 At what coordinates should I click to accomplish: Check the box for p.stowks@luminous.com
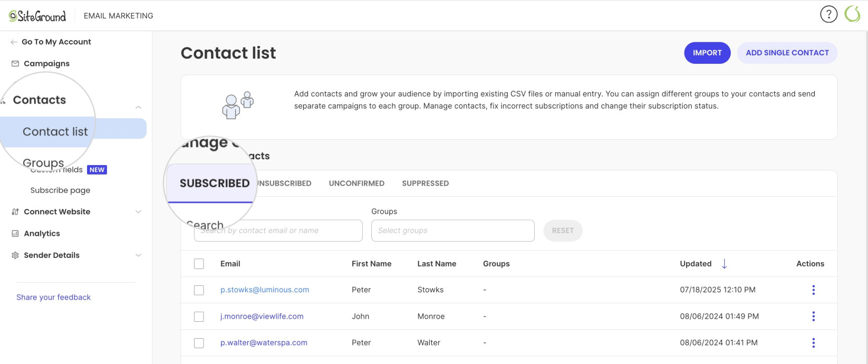[x=199, y=290]
